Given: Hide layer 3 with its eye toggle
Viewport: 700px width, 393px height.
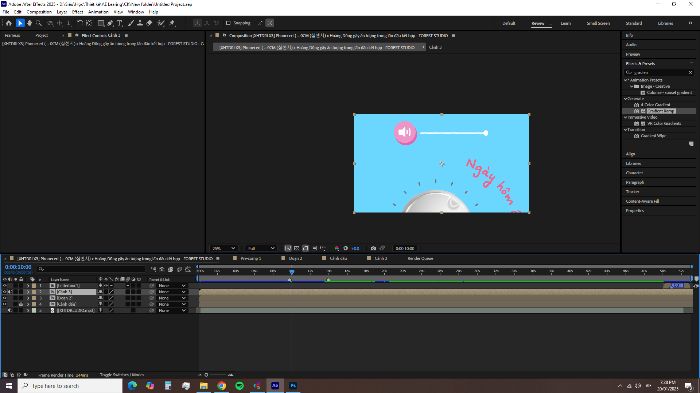Looking at the screenshot, I should coord(5,298).
